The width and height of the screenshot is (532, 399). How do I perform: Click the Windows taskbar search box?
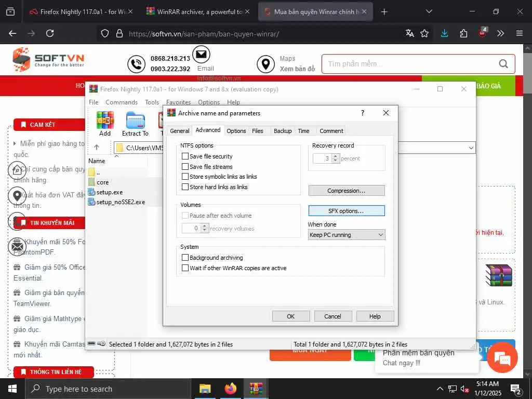point(108,389)
